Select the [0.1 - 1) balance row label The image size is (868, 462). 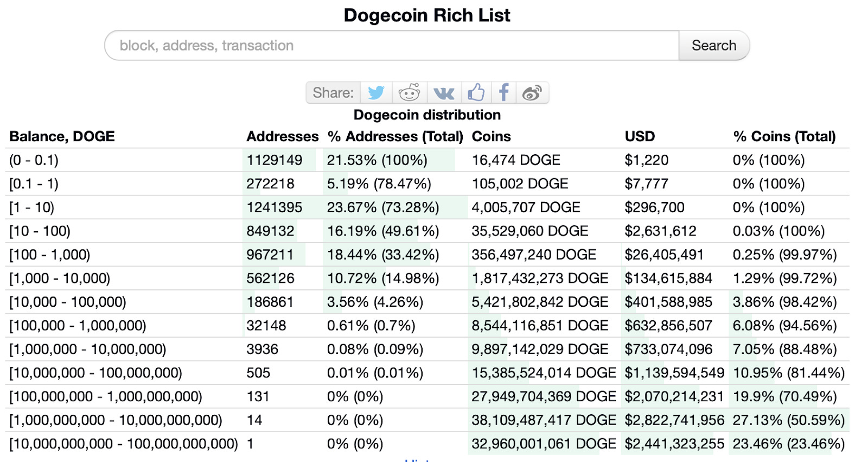tap(34, 184)
